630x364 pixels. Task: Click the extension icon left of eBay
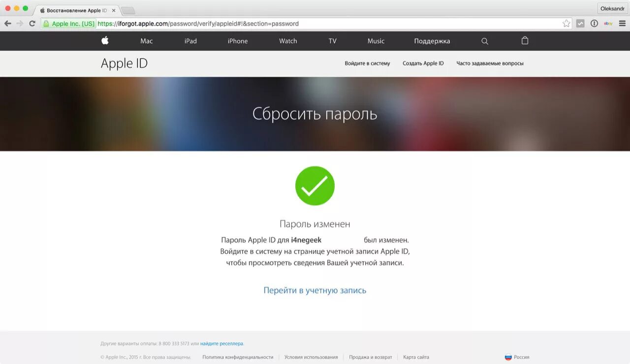click(594, 24)
